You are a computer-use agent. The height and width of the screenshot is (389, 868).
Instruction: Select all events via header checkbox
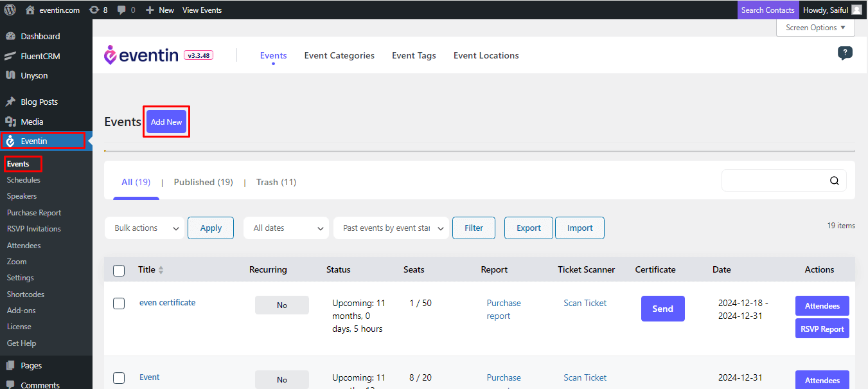[x=119, y=270]
